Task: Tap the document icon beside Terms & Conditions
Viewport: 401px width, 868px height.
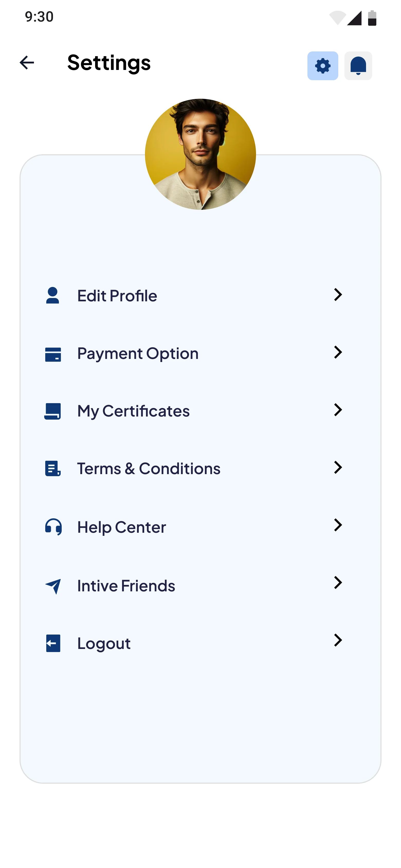Action: pyautogui.click(x=53, y=468)
